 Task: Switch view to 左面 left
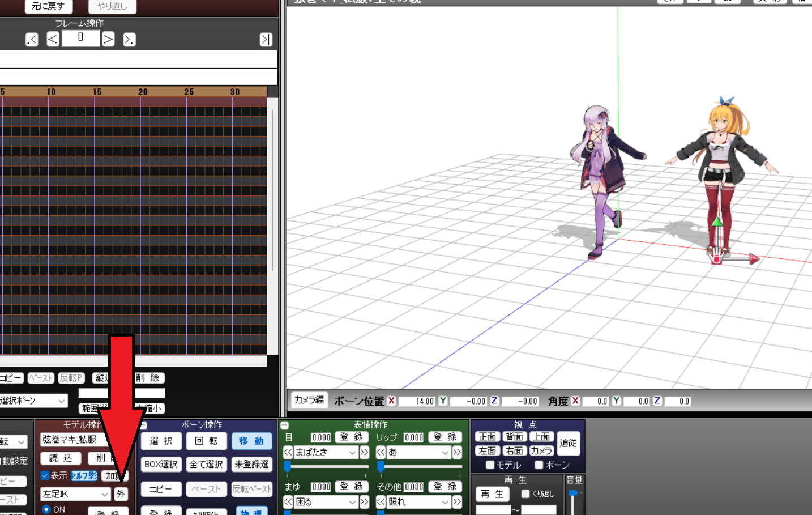[x=487, y=450]
